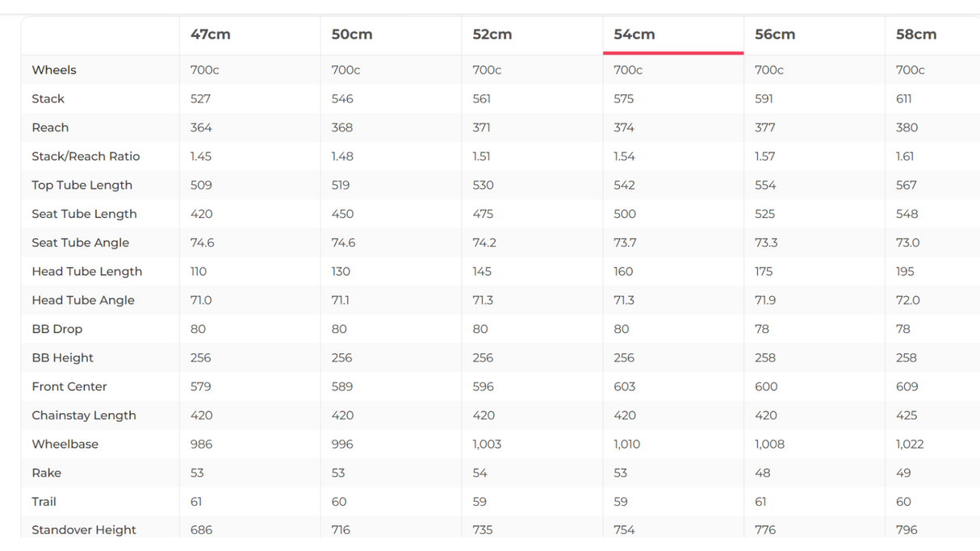Select the Head Tube Length row label

86,272
